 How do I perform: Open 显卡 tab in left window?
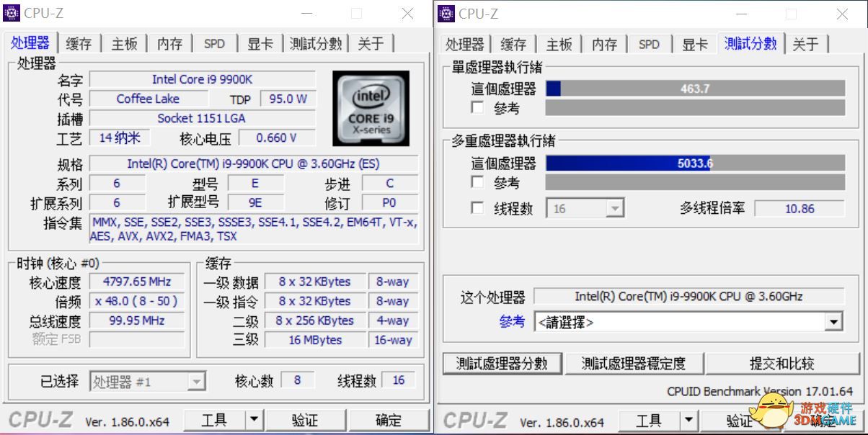click(260, 43)
